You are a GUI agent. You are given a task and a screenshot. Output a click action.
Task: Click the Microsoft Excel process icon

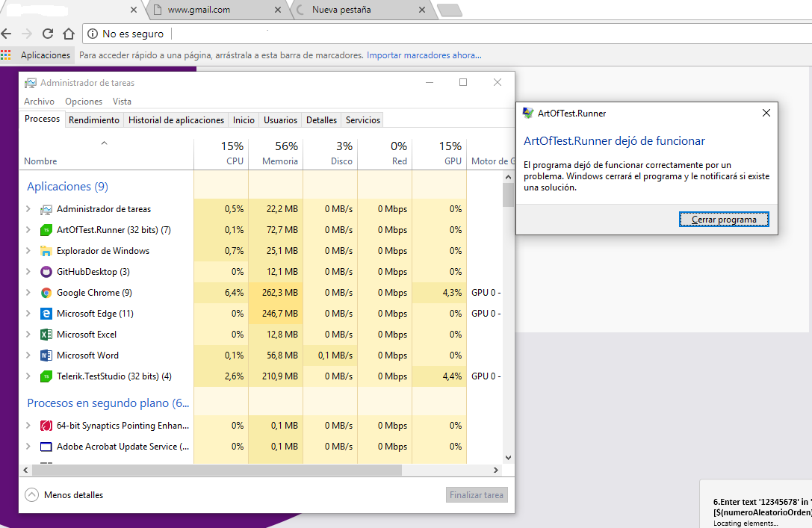coord(46,335)
